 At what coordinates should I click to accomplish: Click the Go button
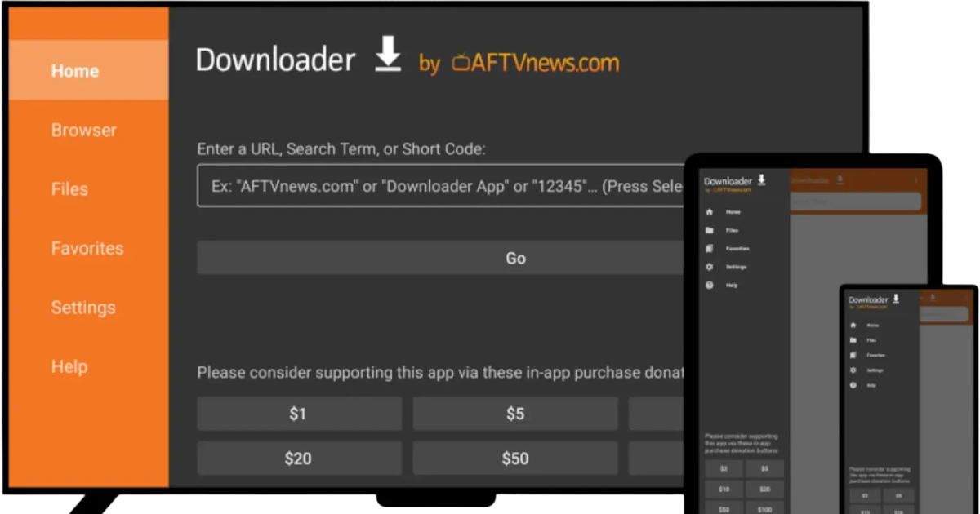click(441, 258)
